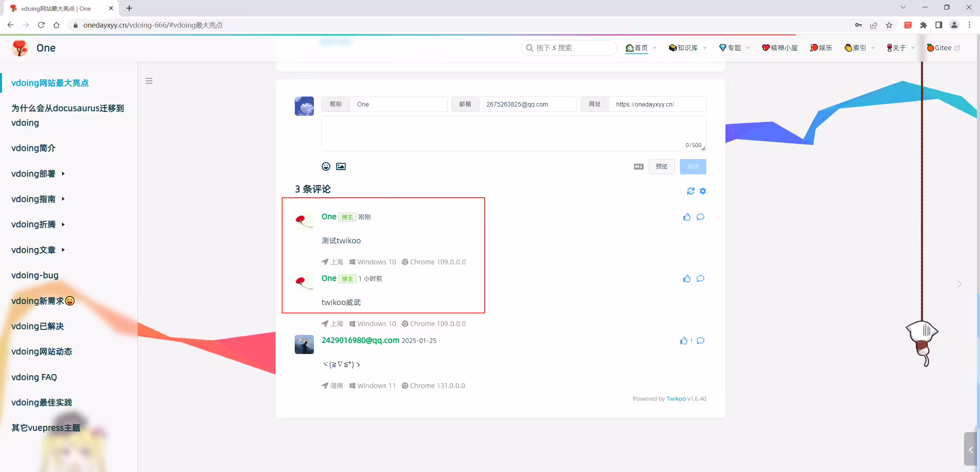This screenshot has height=472, width=980.
Task: Like the comment '测试twikoo'
Action: tap(687, 217)
